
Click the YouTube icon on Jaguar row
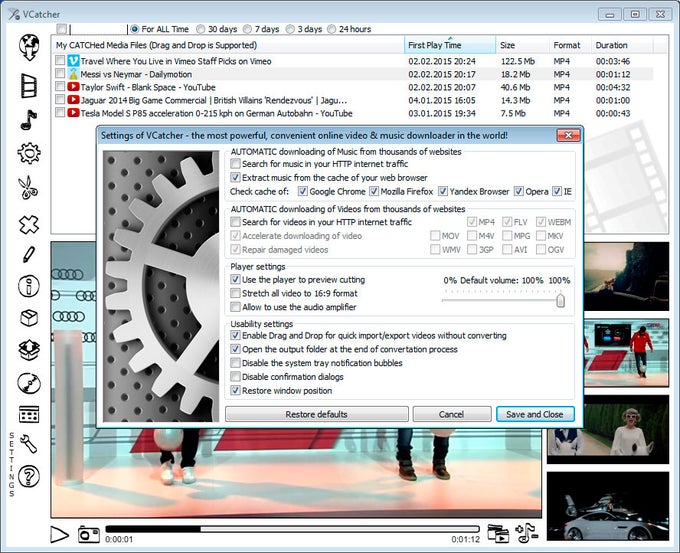tap(73, 100)
